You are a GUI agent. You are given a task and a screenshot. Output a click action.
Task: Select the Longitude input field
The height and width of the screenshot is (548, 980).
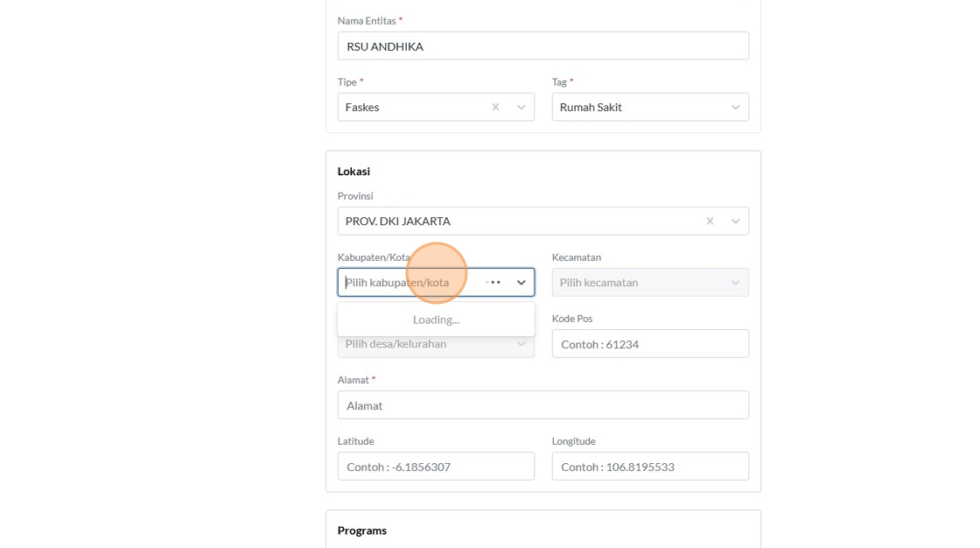point(650,467)
